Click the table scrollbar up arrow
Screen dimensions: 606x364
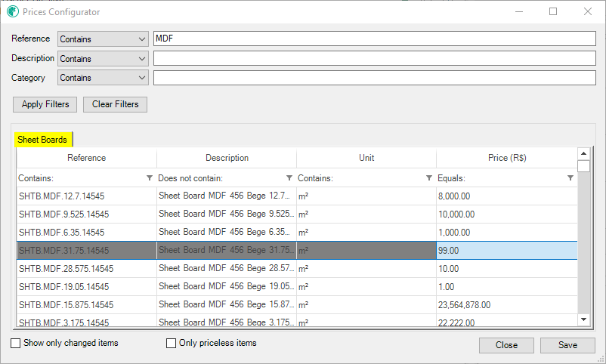coord(583,153)
